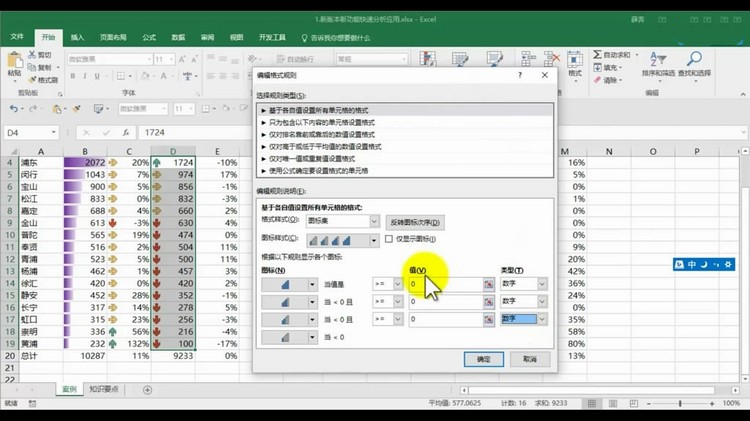Toggle Underline formatting in ribbon

point(97,76)
